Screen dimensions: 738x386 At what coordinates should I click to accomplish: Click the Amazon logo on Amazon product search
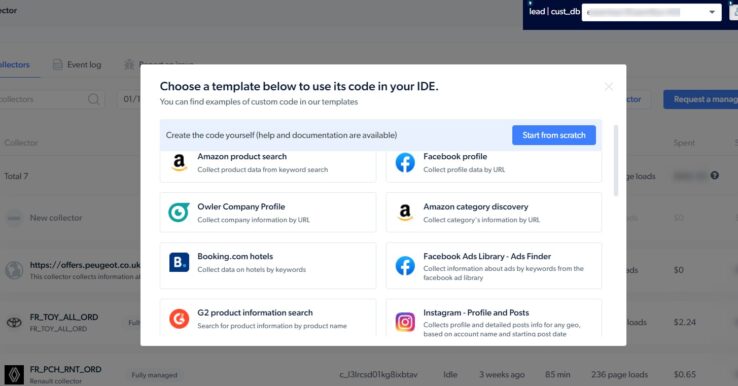179,163
